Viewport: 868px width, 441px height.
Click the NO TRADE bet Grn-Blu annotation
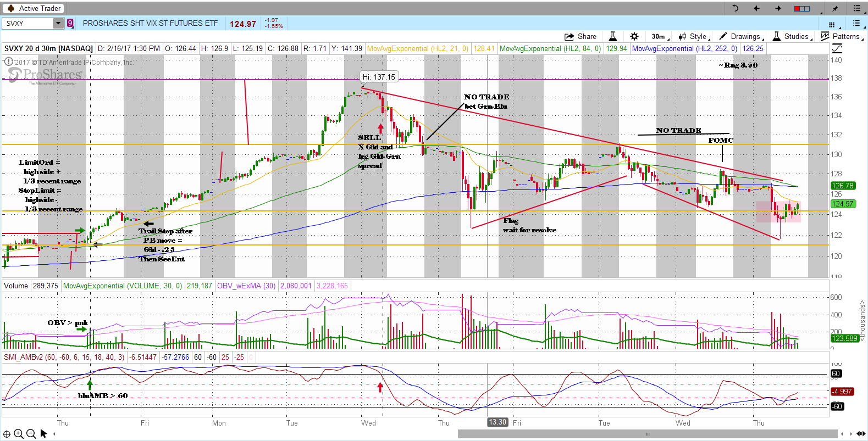pyautogui.click(x=486, y=102)
